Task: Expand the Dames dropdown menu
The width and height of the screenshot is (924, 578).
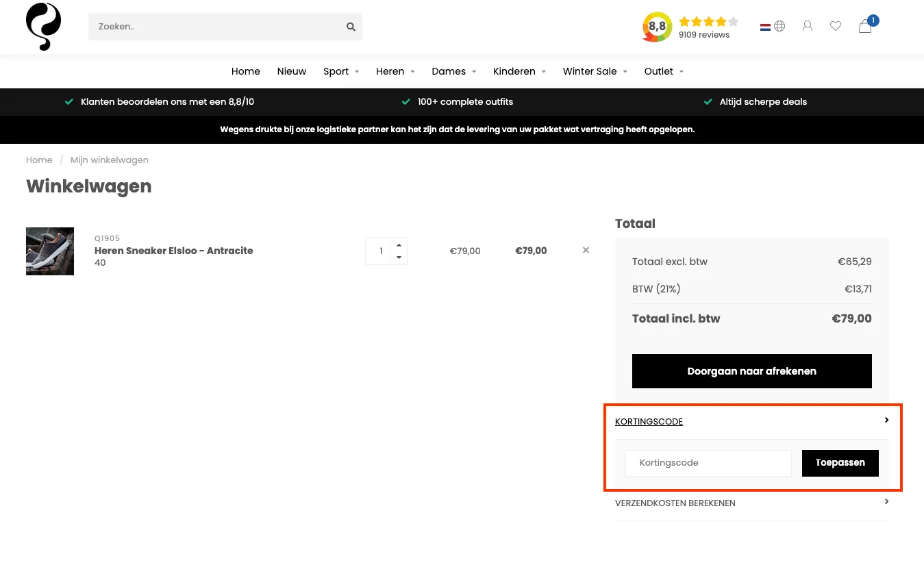Action: pyautogui.click(x=449, y=71)
